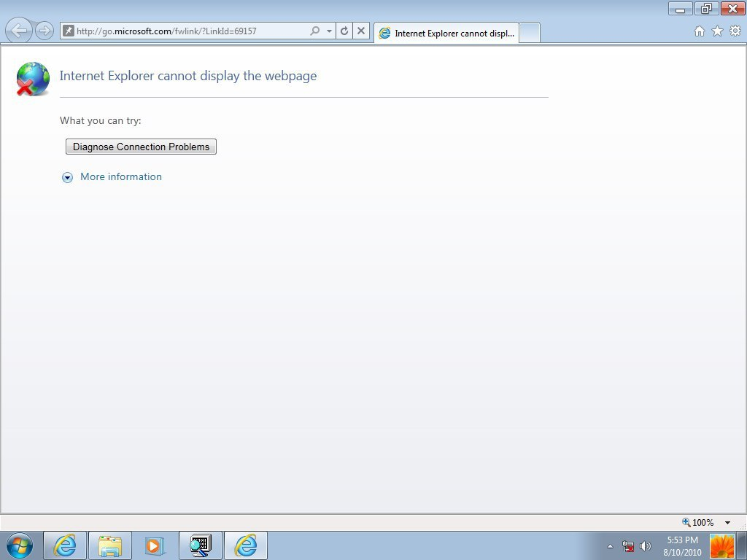Expand the More information section arrow
The image size is (747, 560).
(x=68, y=178)
